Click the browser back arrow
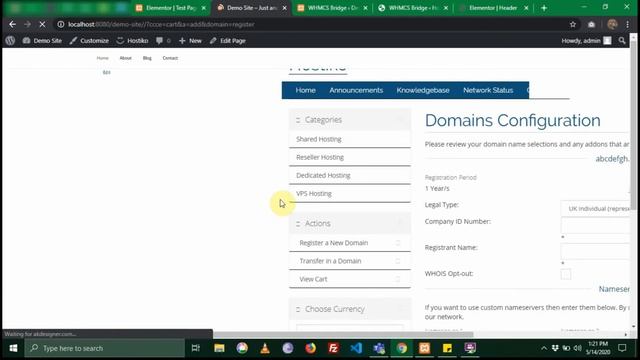 pyautogui.click(x=13, y=24)
